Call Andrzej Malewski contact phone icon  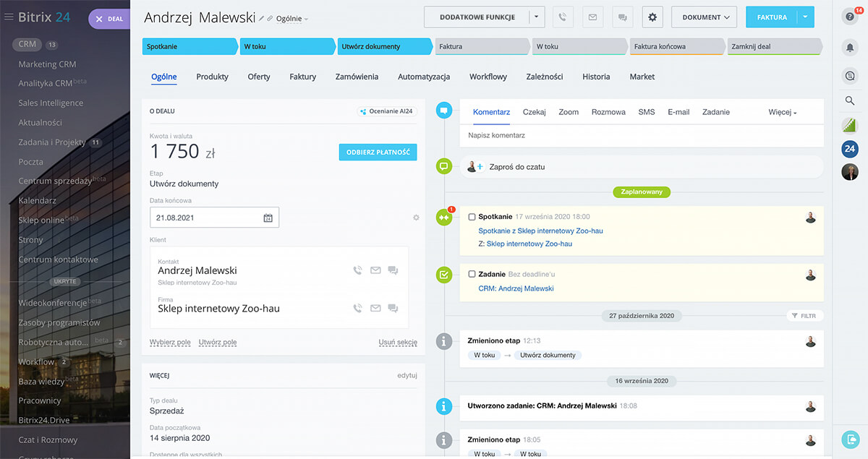[357, 270]
